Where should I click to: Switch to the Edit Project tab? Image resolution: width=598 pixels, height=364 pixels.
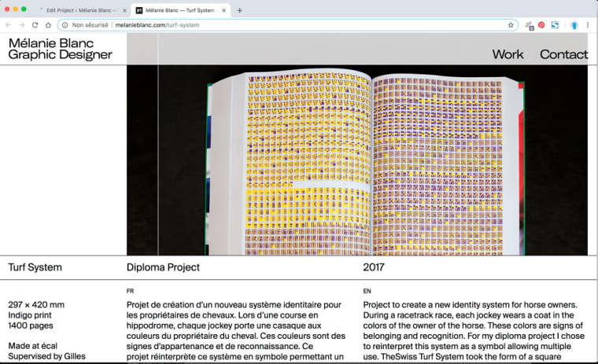tap(79, 10)
